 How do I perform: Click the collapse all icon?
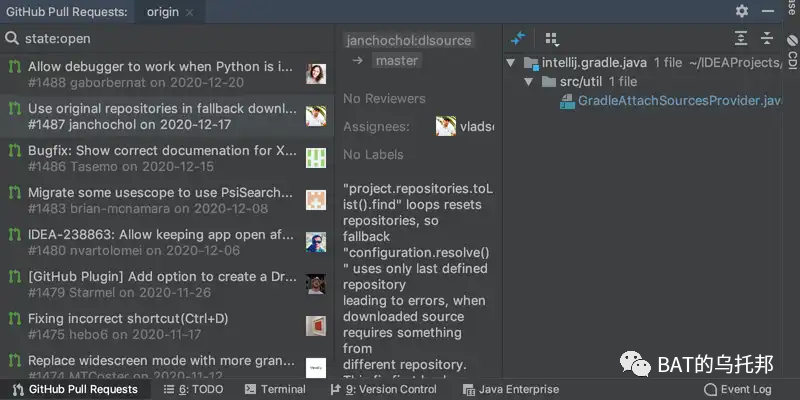767,38
